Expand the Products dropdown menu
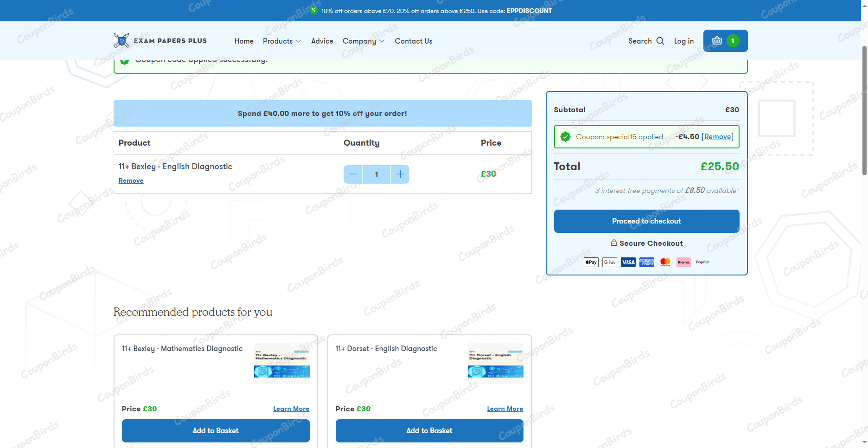Image resolution: width=868 pixels, height=448 pixels. (x=282, y=41)
